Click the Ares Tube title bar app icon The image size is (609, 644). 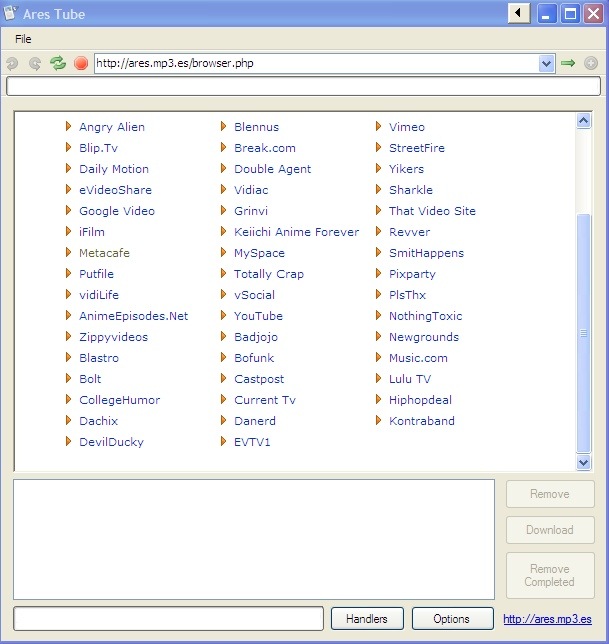(10, 13)
